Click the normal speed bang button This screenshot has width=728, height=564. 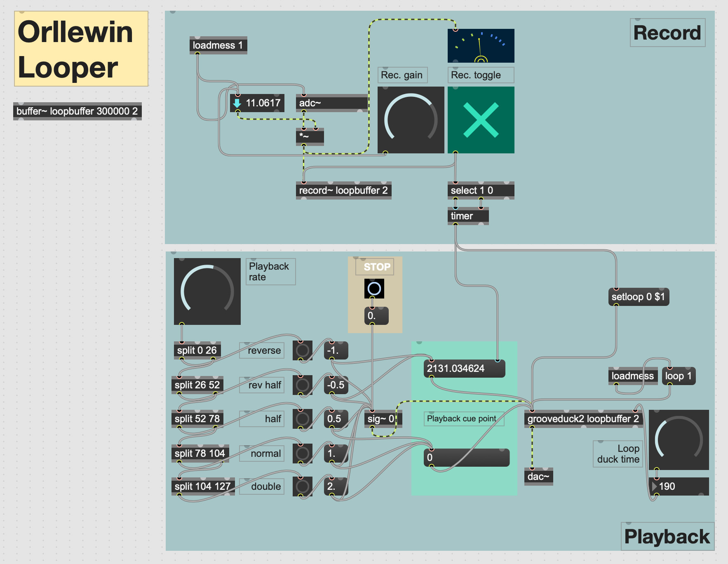303,454
